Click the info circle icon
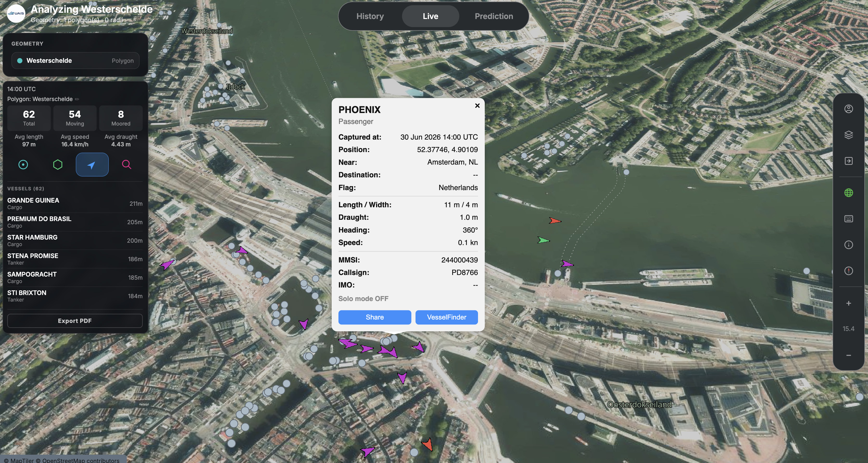Image resolution: width=868 pixels, height=463 pixels. [848, 245]
